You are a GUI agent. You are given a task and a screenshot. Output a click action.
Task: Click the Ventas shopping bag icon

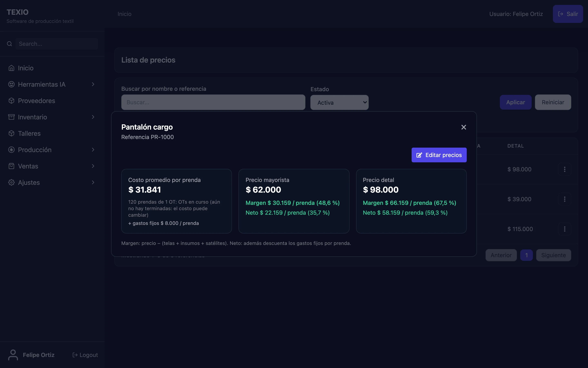[x=11, y=166]
